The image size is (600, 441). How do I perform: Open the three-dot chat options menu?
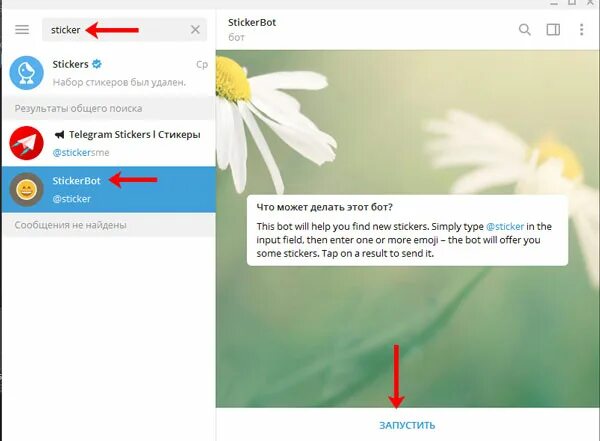tap(581, 29)
